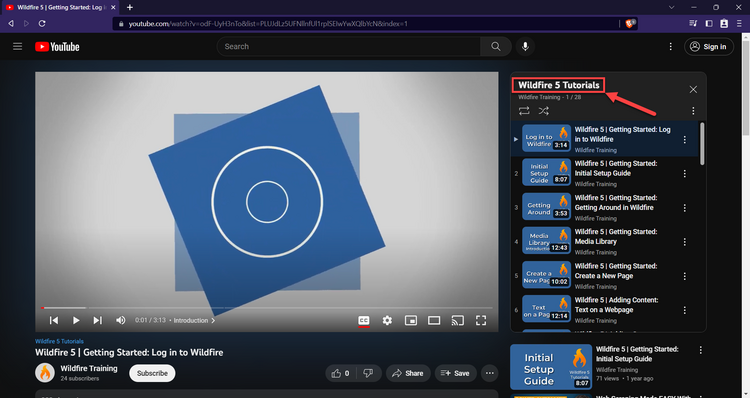This screenshot has width=750, height=398.
Task: Select Initial Setup Guide playlist item
Action: pos(605,173)
